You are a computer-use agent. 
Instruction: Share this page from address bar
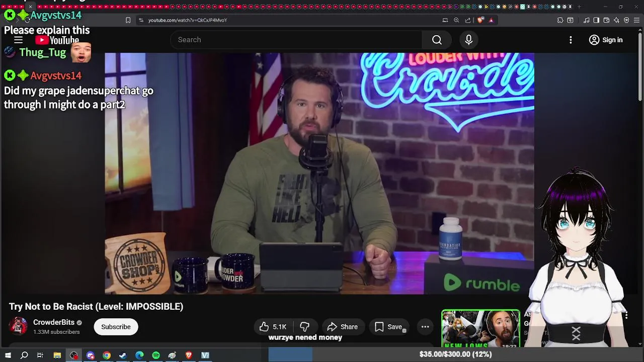point(468,20)
